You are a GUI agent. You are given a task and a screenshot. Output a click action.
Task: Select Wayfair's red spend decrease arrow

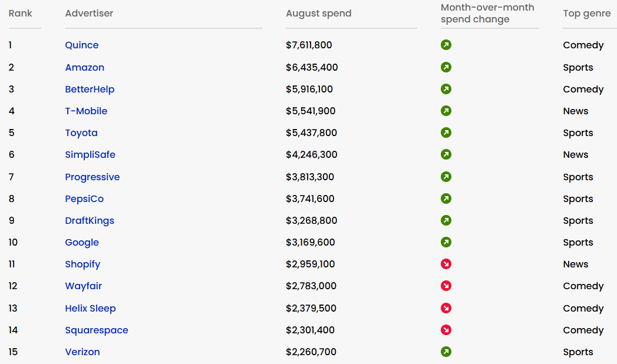pos(446,286)
